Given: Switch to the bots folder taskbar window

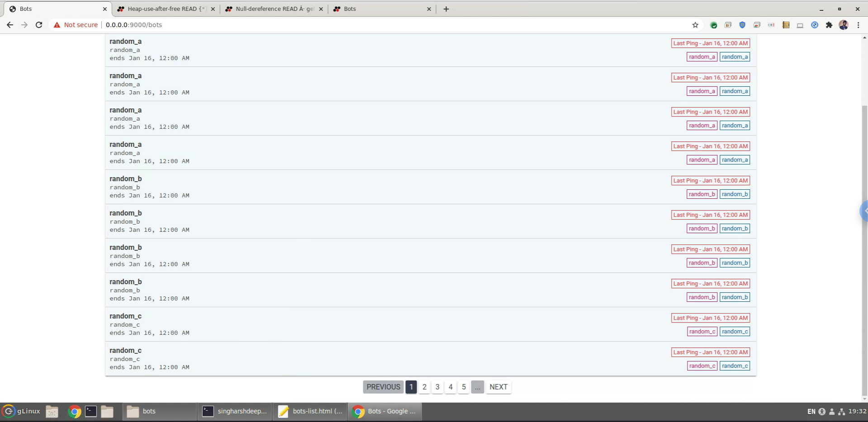Looking at the screenshot, I should coord(159,411).
